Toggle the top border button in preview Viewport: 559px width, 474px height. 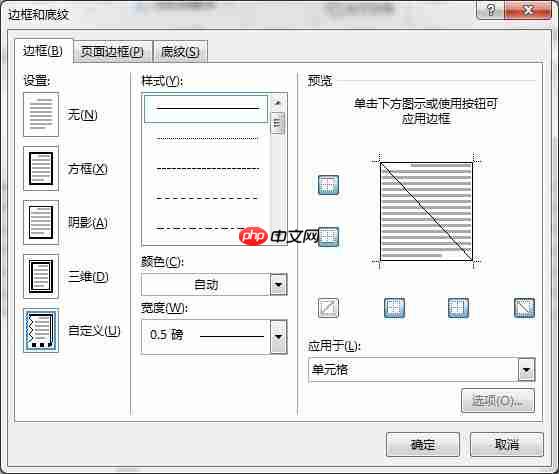328,185
